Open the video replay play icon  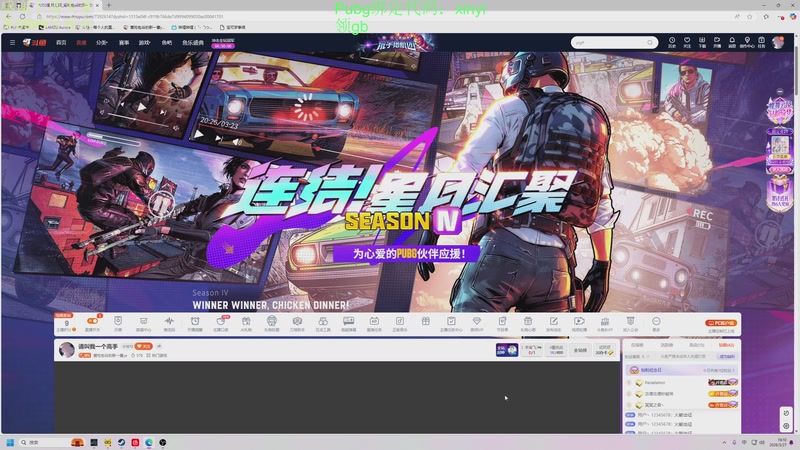579,323
